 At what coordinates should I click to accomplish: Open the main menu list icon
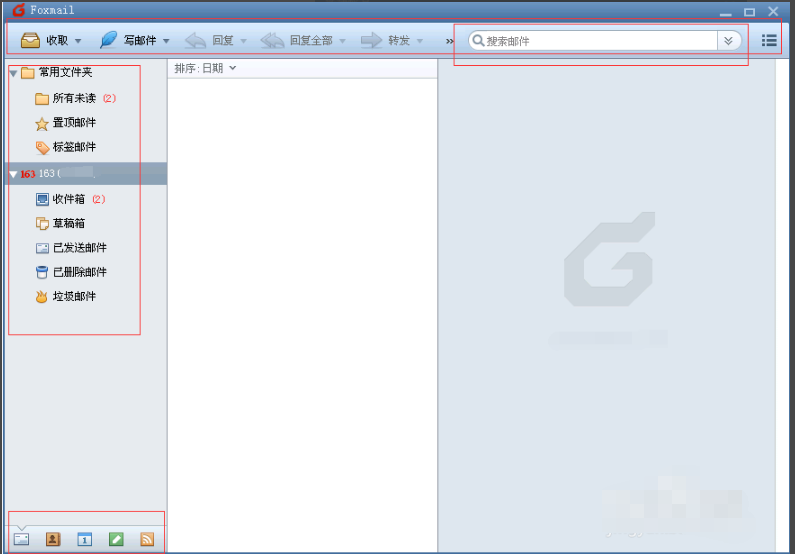pyautogui.click(x=769, y=41)
